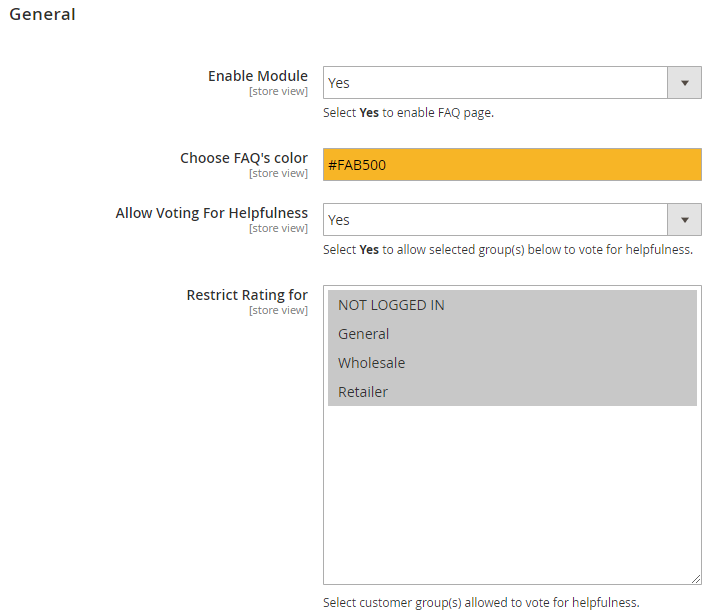The width and height of the screenshot is (711, 615).
Task: Click the Restrict Rating for label
Action: tap(247, 295)
